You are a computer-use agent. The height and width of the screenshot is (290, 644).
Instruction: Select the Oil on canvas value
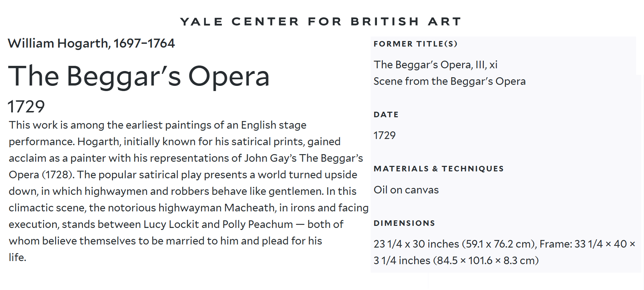(406, 190)
